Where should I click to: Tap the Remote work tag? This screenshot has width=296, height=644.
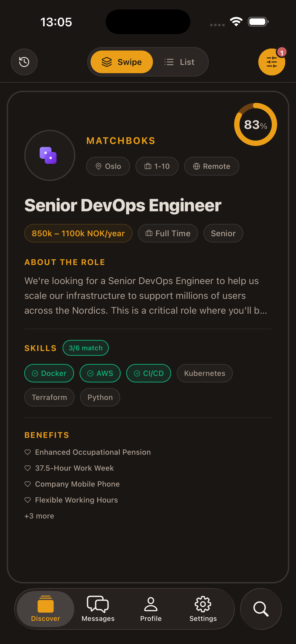(x=211, y=166)
